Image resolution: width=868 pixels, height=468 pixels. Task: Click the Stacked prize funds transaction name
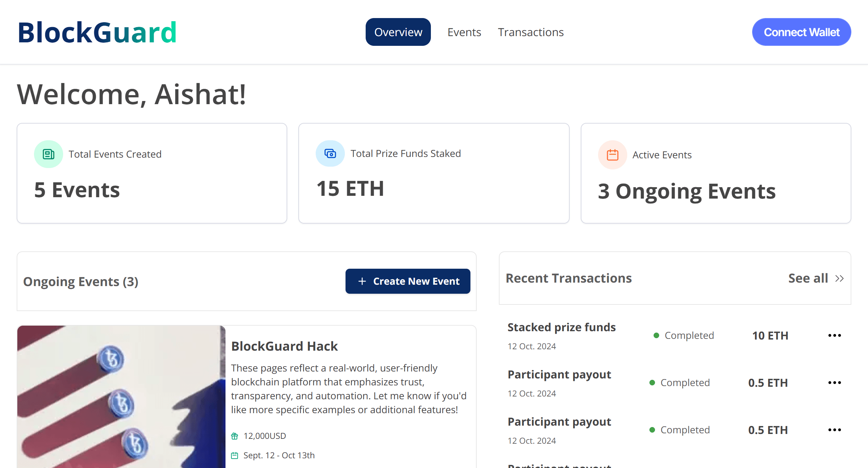click(x=561, y=327)
